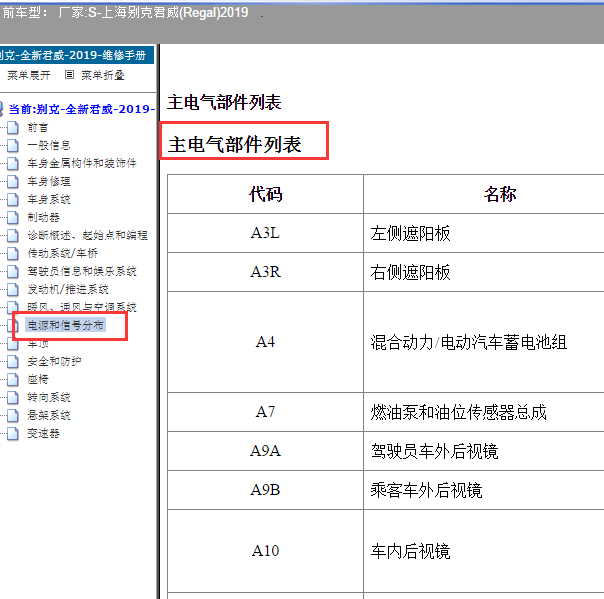
Task: Click table cell A9A
Action: click(265, 451)
